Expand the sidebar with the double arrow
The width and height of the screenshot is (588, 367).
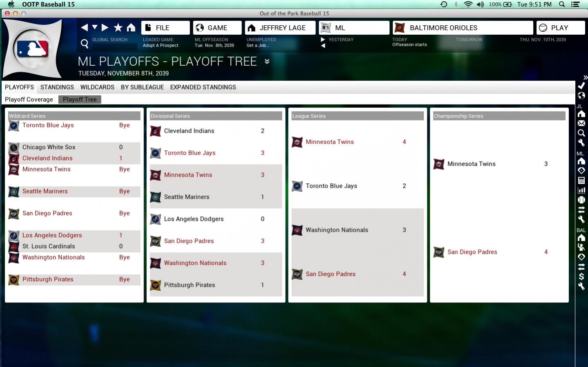585,77
